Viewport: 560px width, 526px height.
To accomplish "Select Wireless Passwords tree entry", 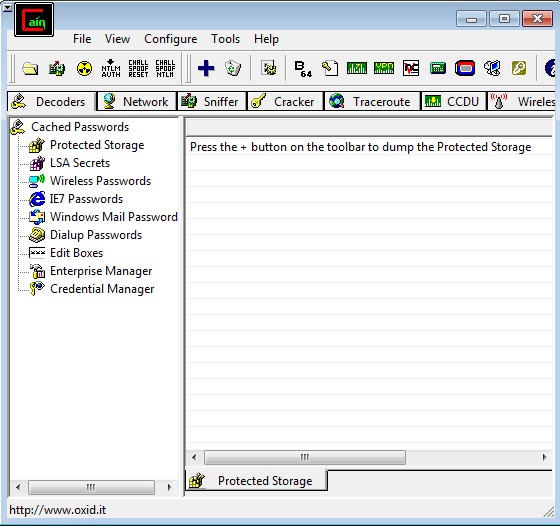I will [100, 181].
